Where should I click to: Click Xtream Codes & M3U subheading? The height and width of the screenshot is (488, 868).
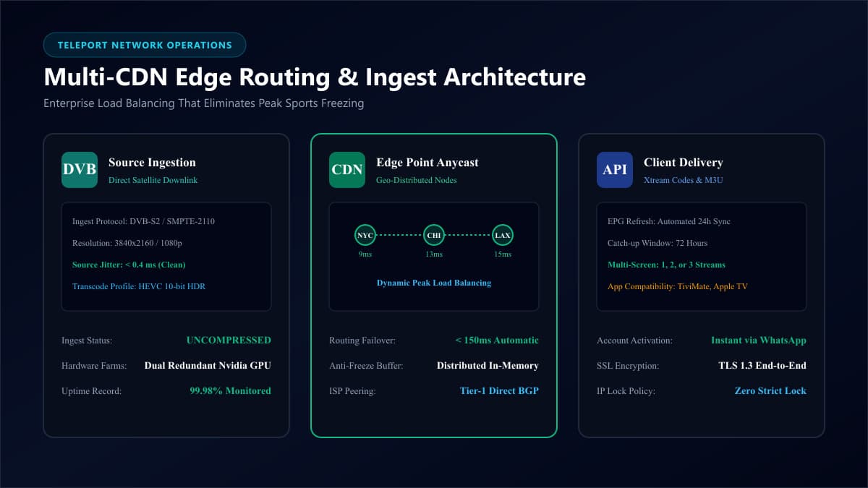point(683,180)
